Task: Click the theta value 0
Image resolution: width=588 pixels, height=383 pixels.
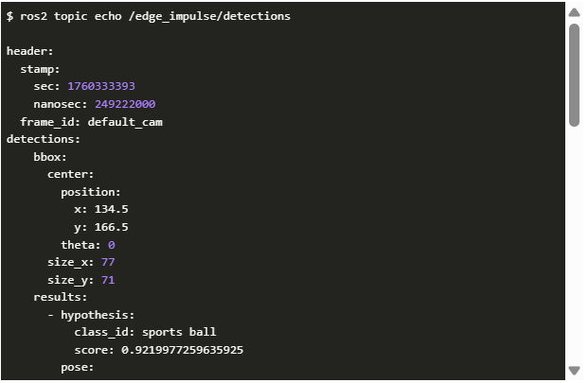Action: tap(112, 245)
